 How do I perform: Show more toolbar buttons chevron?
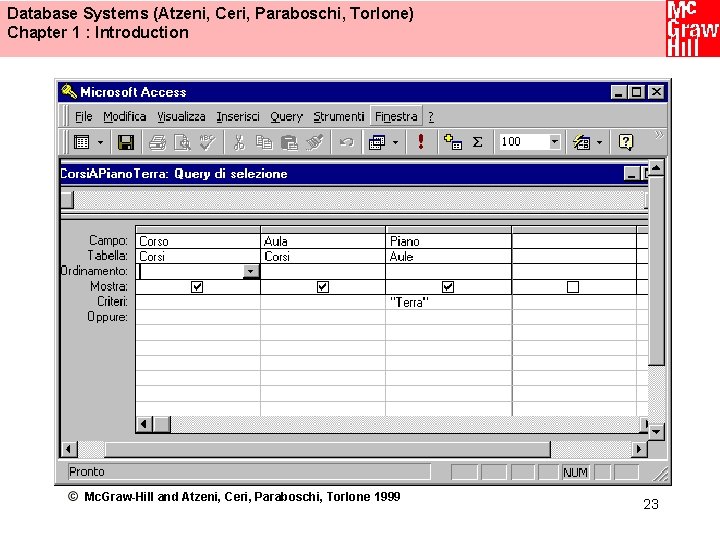pyautogui.click(x=659, y=135)
